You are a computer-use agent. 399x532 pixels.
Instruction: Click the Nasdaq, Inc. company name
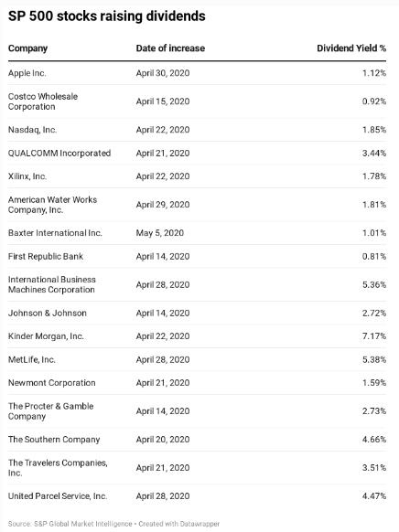(32, 130)
